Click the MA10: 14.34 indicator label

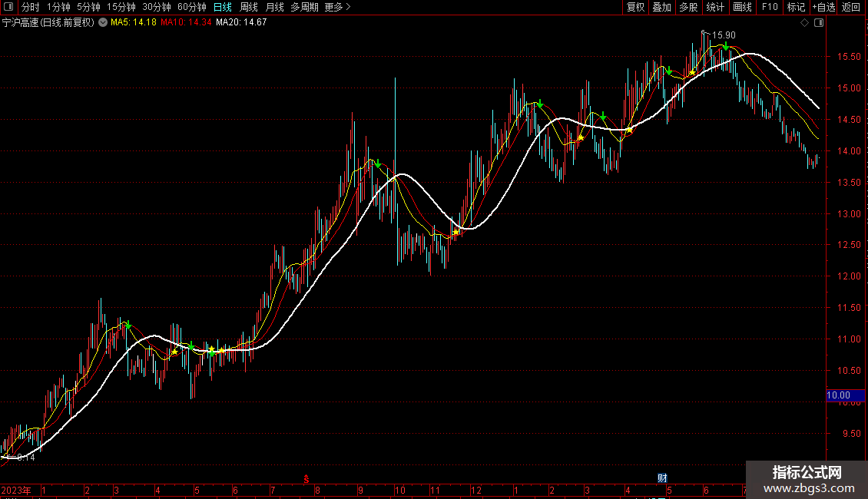pyautogui.click(x=186, y=23)
